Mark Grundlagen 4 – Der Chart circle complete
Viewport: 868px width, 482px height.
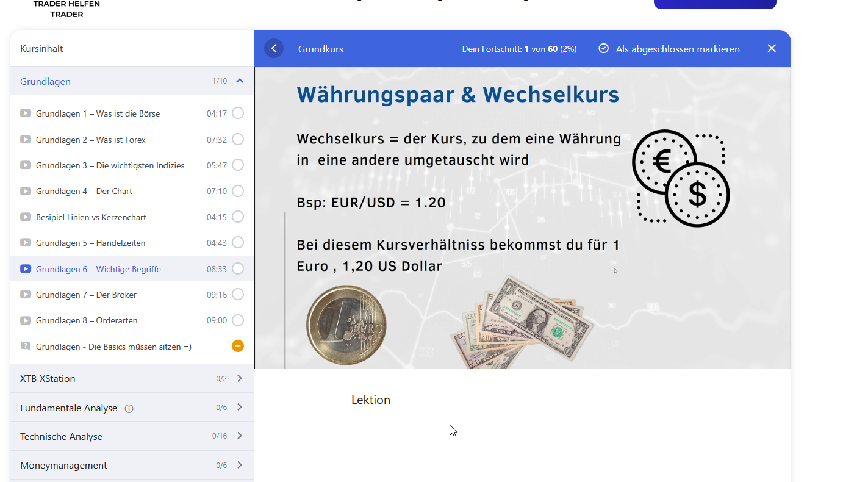(238, 191)
